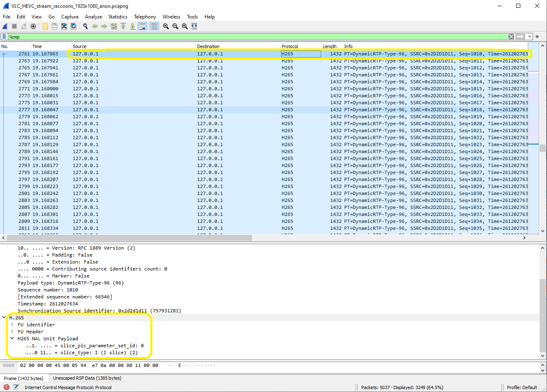Image resolution: width=547 pixels, height=392 pixels.
Task: Open a capture file
Action: 45,26
